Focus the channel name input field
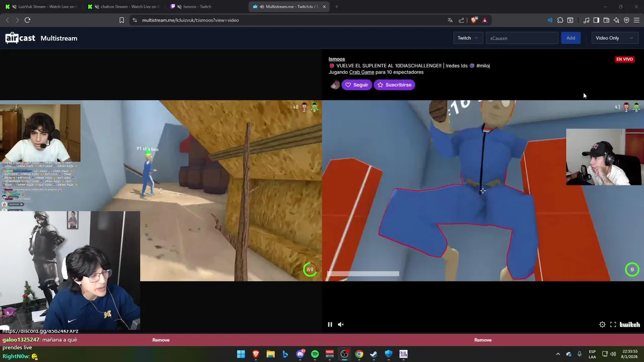The height and width of the screenshot is (362, 644). click(522, 38)
